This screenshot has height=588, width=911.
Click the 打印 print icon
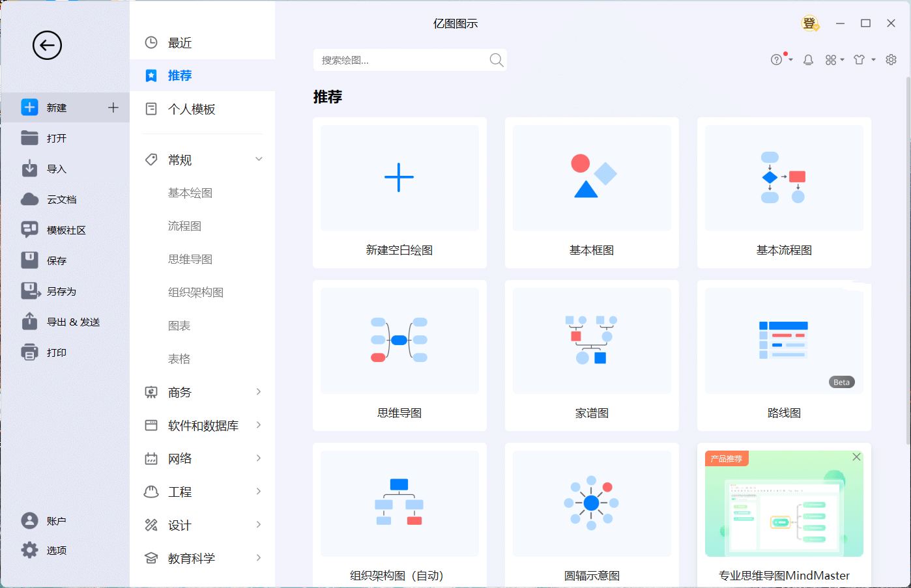[x=29, y=352]
